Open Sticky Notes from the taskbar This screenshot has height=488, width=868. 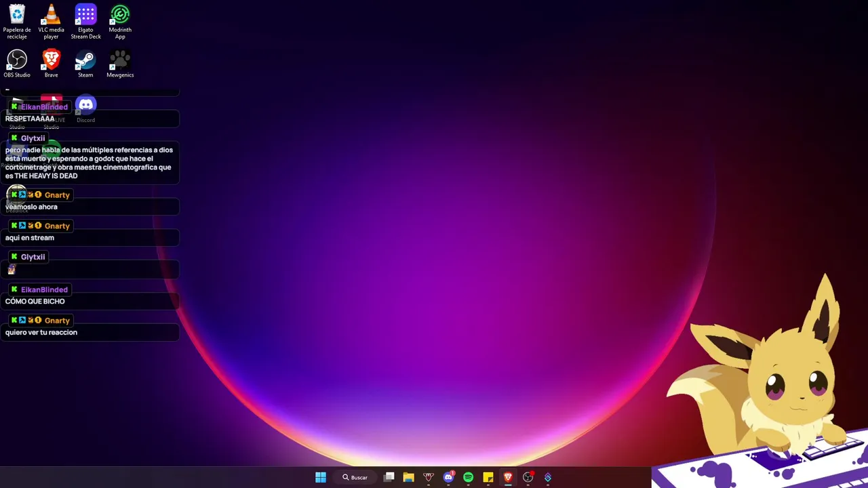coord(488,477)
